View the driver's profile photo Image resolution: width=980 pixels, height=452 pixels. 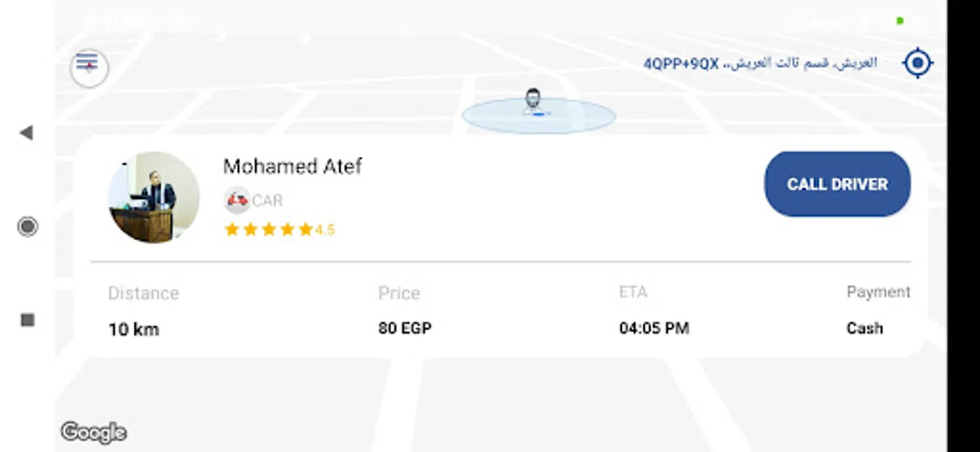click(x=154, y=197)
